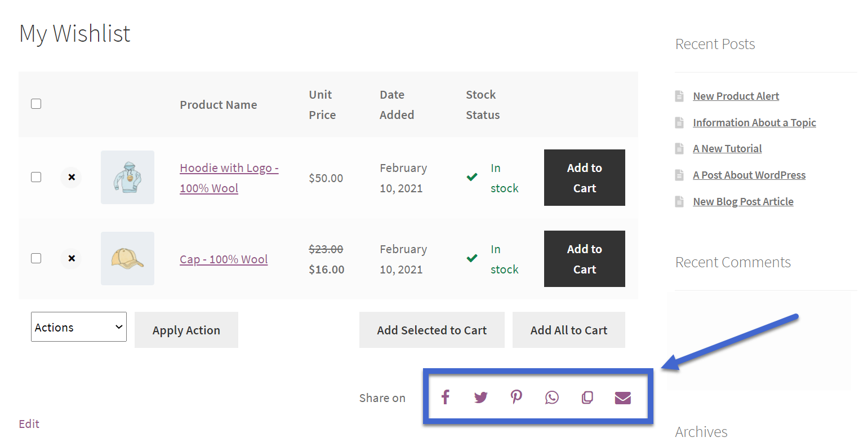Screen dimensions: 868x446
Task: Click Add All to Cart
Action: pyautogui.click(x=568, y=330)
